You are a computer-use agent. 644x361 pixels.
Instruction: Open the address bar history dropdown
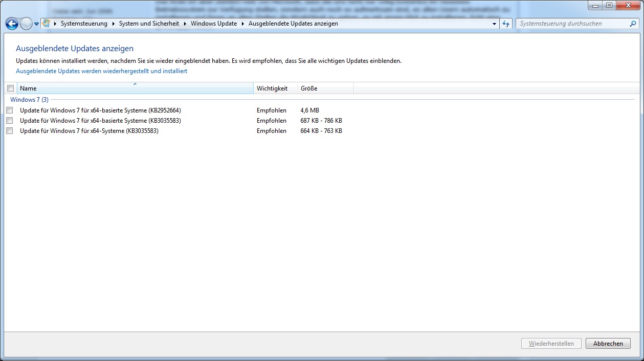[494, 24]
